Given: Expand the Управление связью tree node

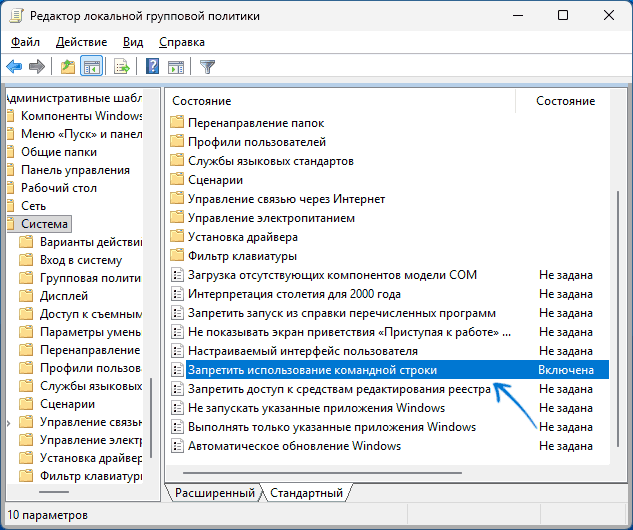Looking at the screenshot, I should (x=8, y=423).
